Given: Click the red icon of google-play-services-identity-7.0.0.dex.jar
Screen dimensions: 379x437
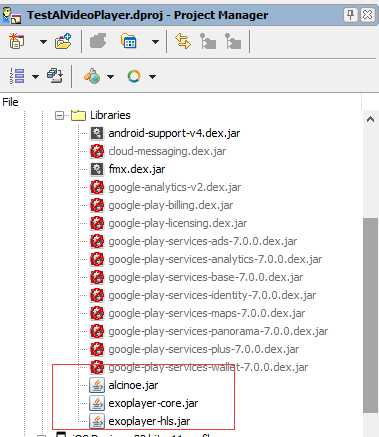Looking at the screenshot, I should point(97,295).
